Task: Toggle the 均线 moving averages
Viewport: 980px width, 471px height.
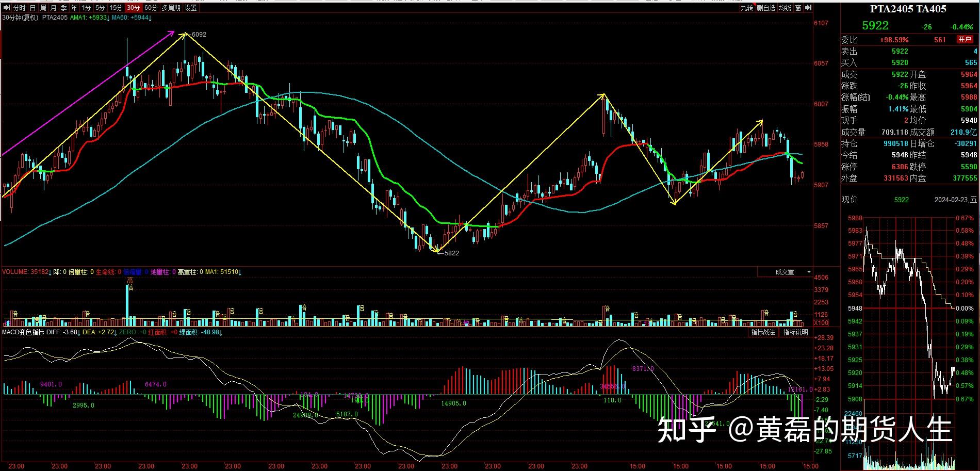Action: click(x=785, y=8)
